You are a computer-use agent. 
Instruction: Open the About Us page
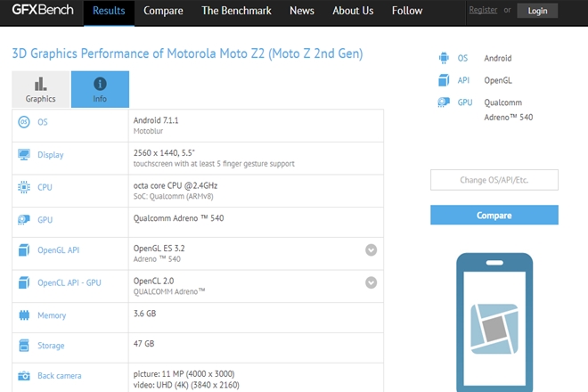[x=353, y=11]
